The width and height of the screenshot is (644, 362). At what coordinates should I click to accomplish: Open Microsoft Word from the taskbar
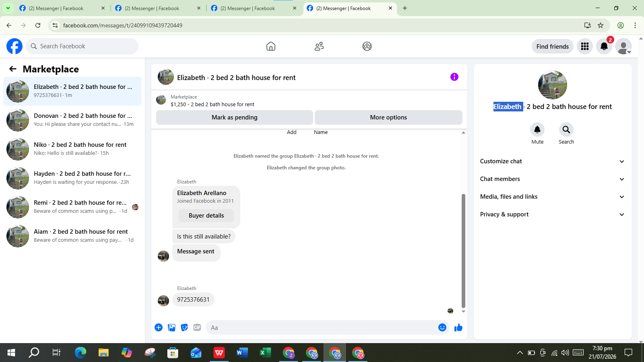pyautogui.click(x=242, y=353)
